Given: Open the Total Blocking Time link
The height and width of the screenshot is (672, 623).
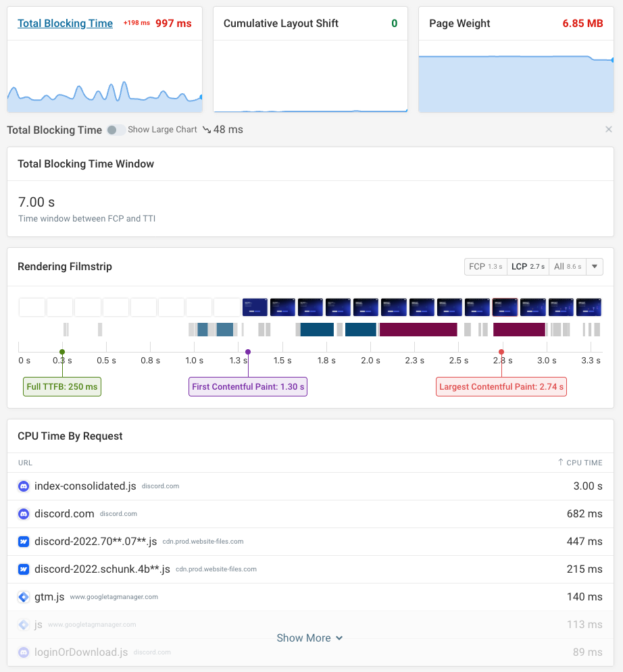Looking at the screenshot, I should point(65,23).
